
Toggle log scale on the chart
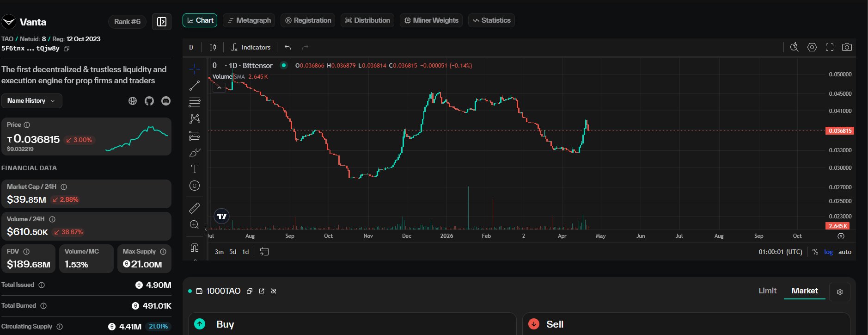click(828, 252)
